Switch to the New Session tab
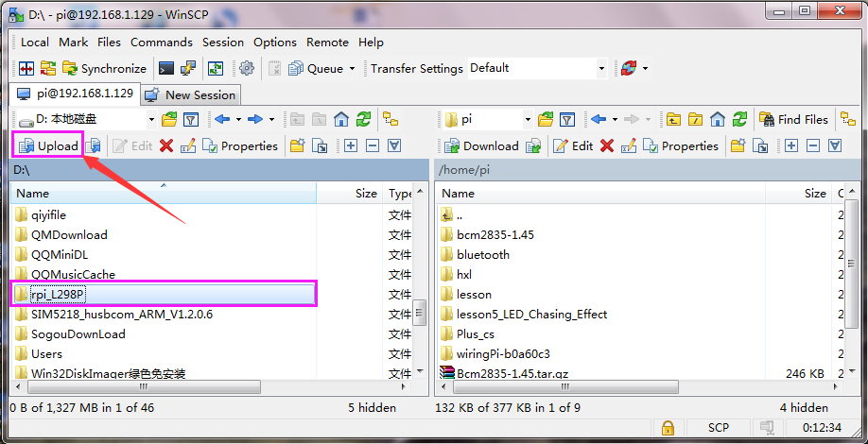The image size is (868, 444). pyautogui.click(x=191, y=95)
